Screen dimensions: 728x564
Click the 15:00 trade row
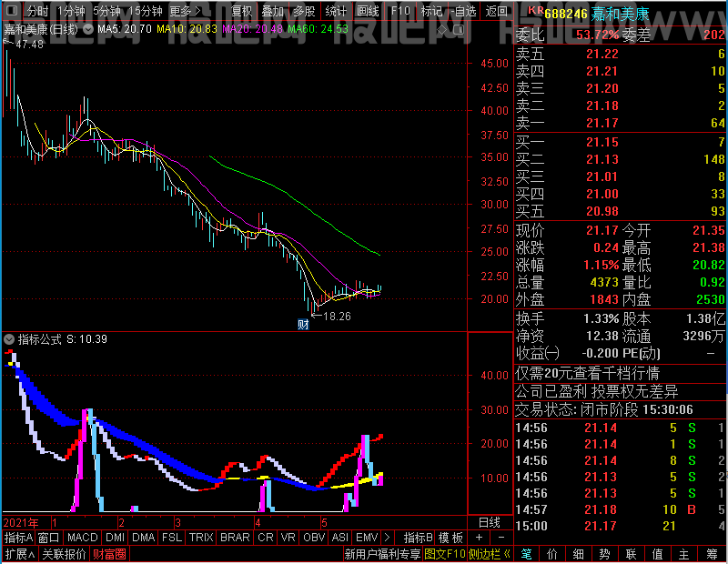pos(621,526)
